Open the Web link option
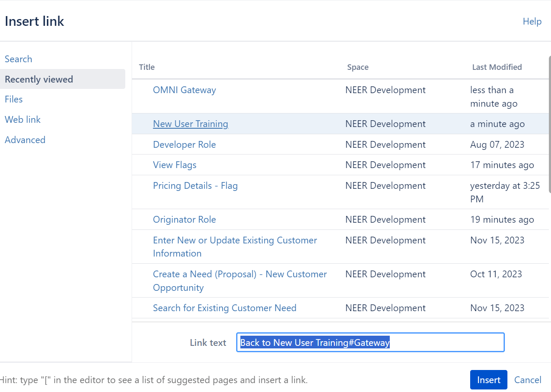The image size is (551, 392). [x=22, y=119]
